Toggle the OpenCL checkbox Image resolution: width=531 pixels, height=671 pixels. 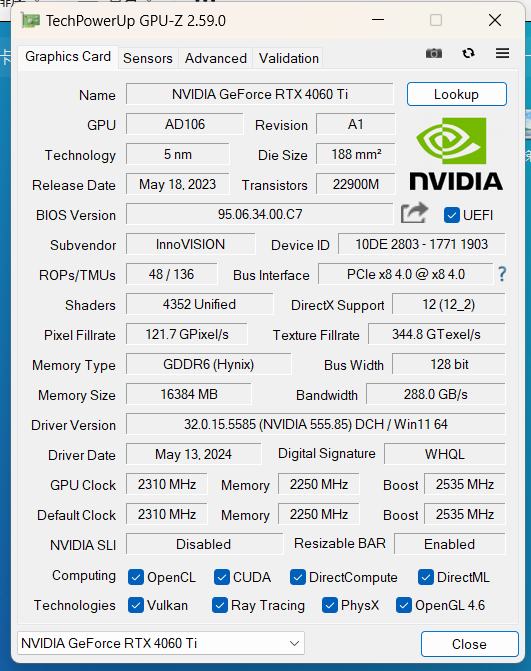(x=136, y=577)
